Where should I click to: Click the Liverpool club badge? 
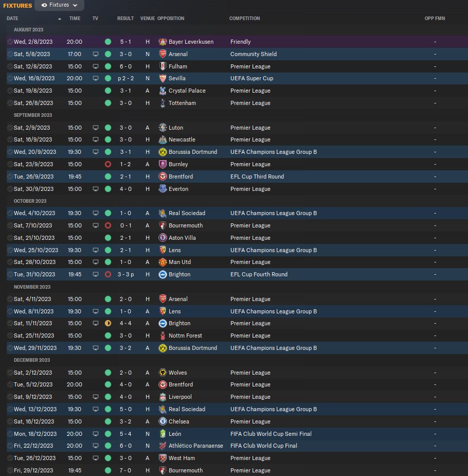click(x=163, y=397)
